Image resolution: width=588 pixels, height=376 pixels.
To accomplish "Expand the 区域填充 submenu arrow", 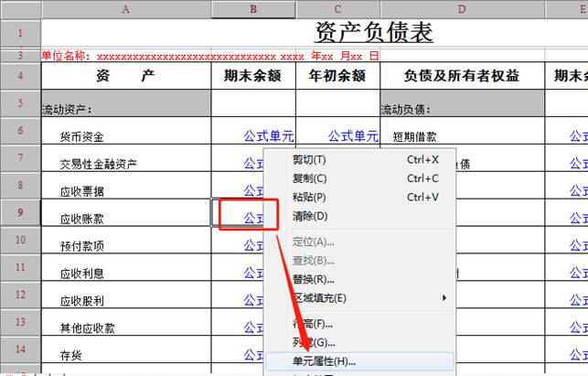I will [x=444, y=298].
